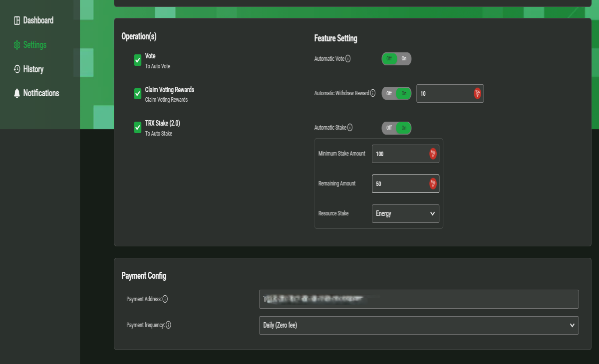Click info icon next to Automatic Stake
This screenshot has height=364, width=599.
click(x=350, y=128)
